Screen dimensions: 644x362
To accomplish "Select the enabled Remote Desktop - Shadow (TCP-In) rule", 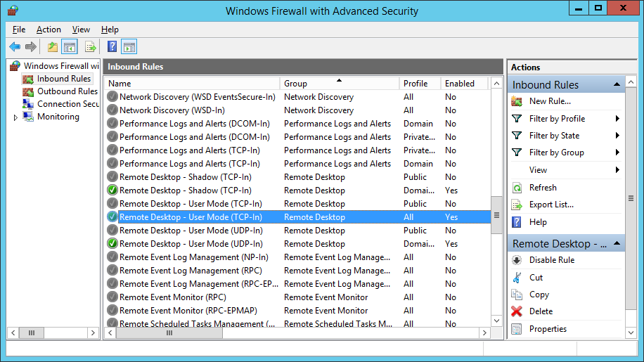I will point(185,190).
